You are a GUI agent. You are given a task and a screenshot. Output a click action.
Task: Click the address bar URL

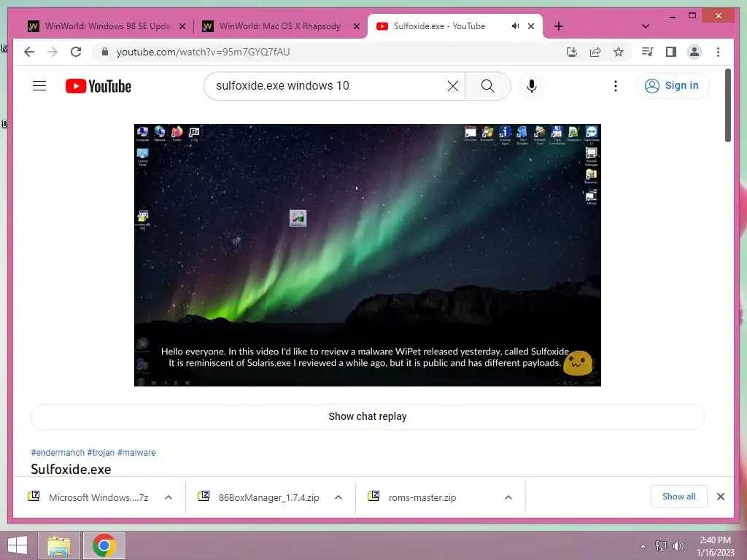point(203,52)
